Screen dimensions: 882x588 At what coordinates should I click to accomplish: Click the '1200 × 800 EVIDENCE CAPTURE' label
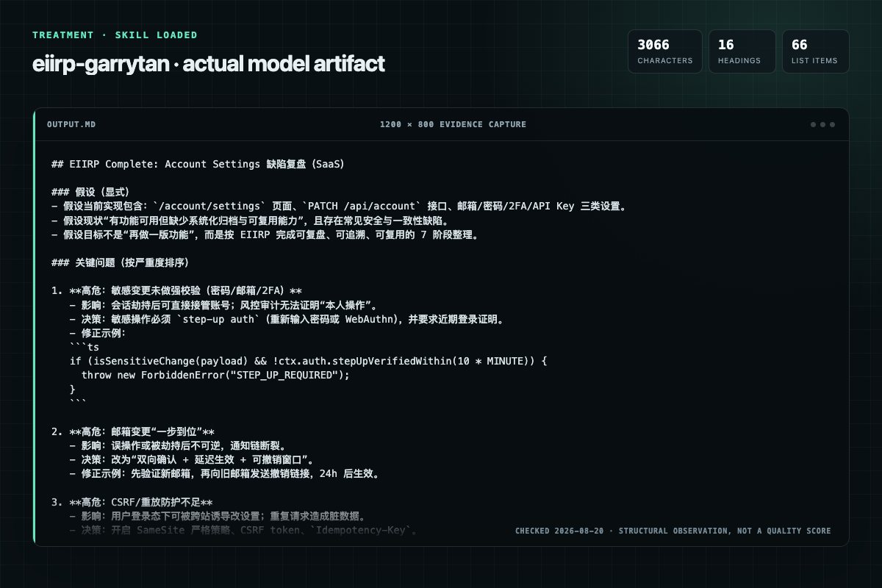(x=453, y=124)
